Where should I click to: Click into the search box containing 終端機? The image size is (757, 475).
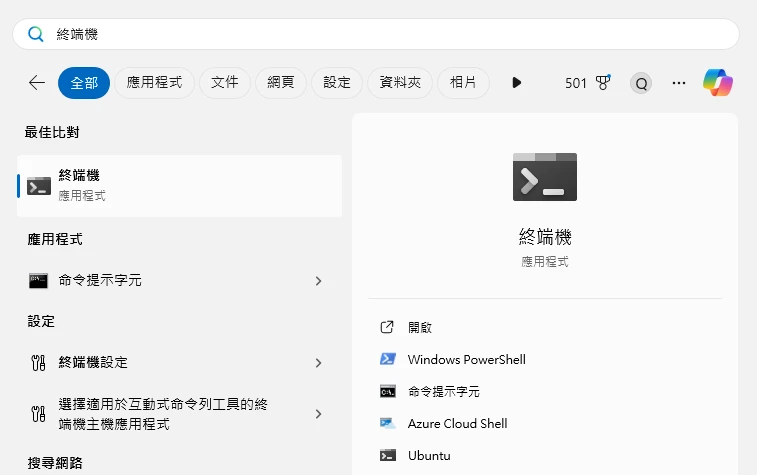tap(378, 34)
